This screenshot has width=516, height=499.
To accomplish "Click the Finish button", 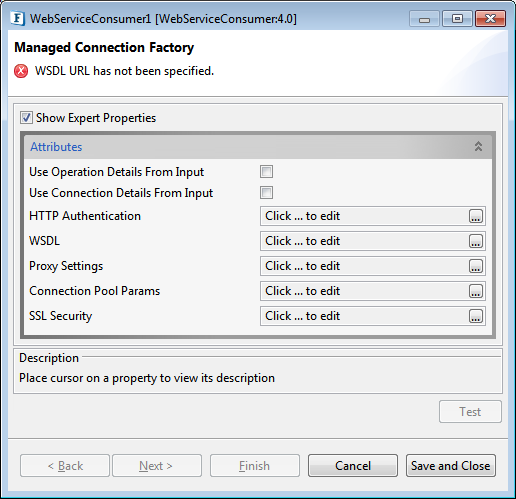I will [255, 466].
